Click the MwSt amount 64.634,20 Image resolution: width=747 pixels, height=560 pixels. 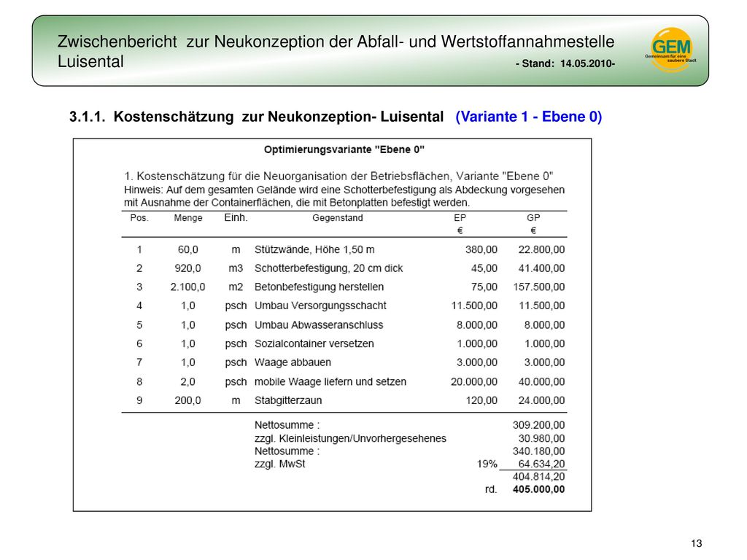pyautogui.click(x=541, y=464)
